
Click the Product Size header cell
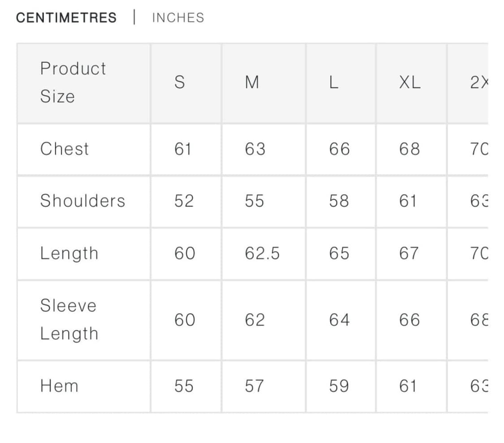(x=73, y=82)
